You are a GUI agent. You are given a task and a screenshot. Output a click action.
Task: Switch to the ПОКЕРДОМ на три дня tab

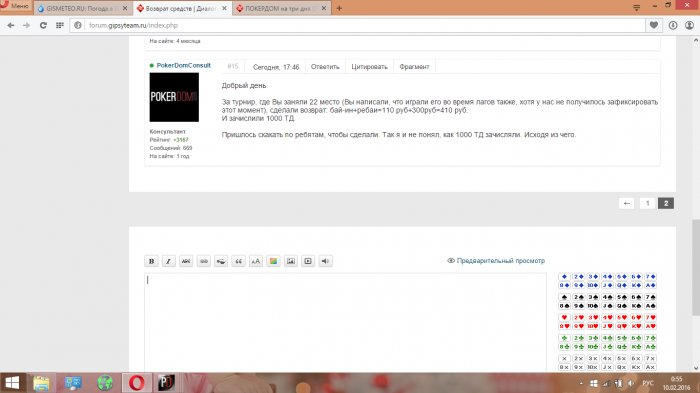(282, 8)
